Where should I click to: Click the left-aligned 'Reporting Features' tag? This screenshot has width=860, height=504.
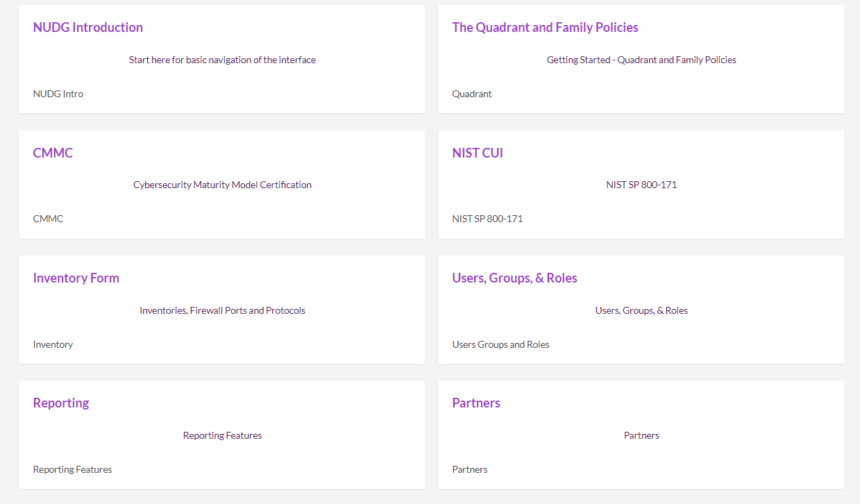click(x=72, y=469)
